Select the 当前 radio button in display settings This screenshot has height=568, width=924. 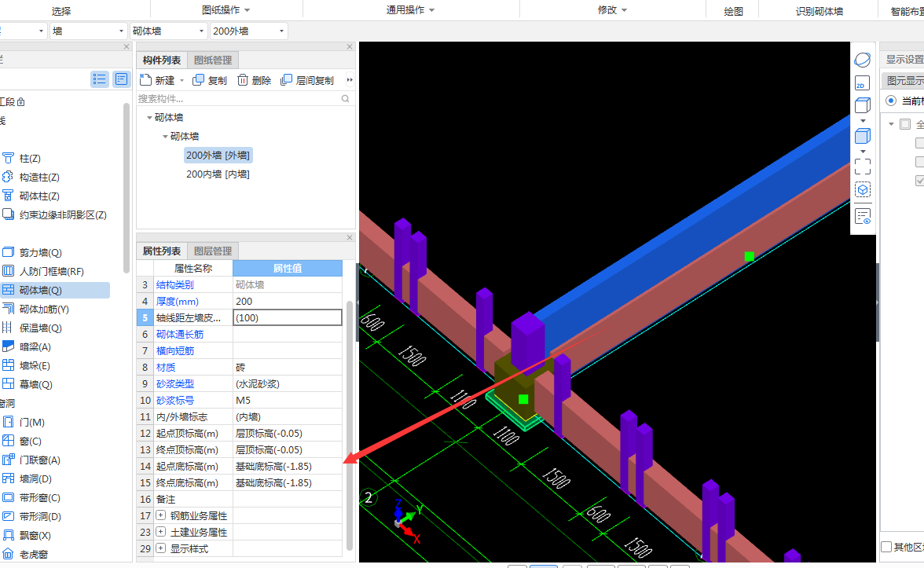(x=891, y=101)
